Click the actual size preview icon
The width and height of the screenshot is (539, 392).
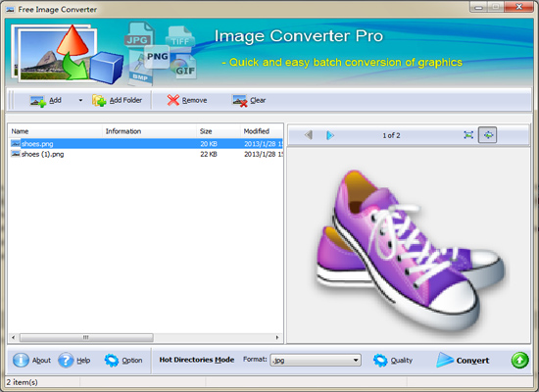(468, 135)
